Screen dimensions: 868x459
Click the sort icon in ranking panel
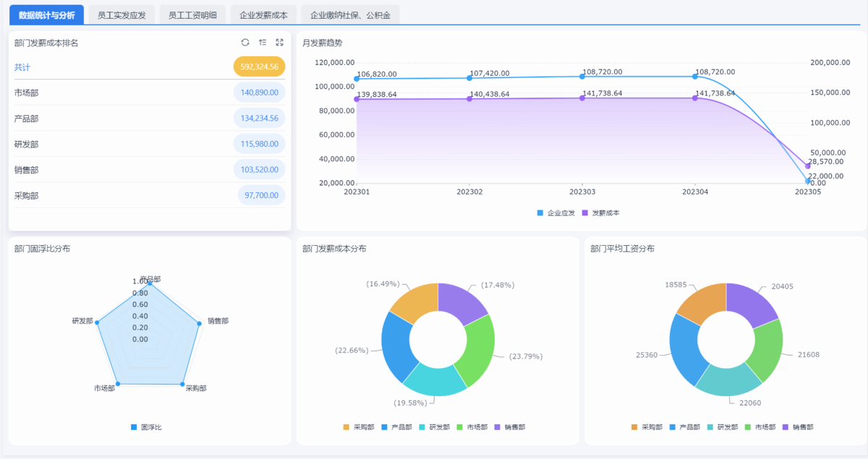[x=263, y=43]
